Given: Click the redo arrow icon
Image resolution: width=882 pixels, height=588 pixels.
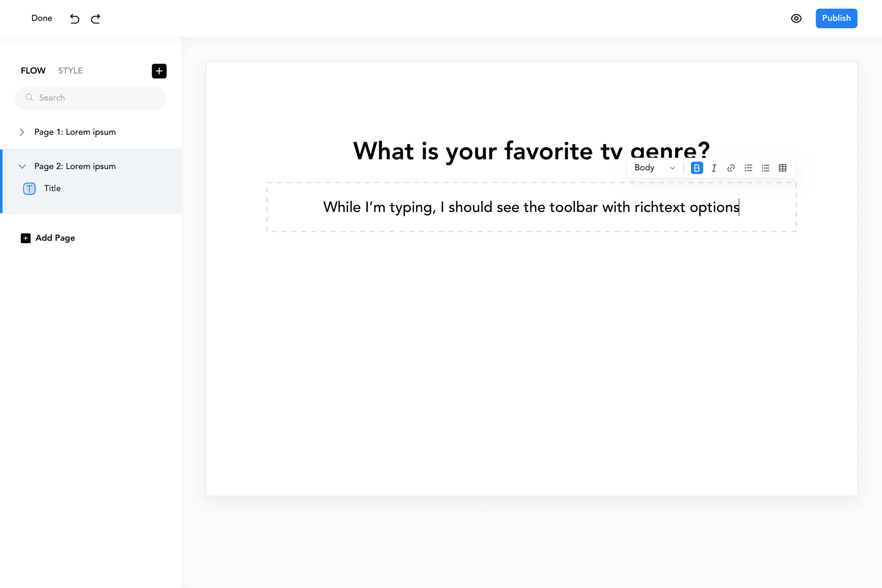Looking at the screenshot, I should pyautogui.click(x=96, y=18).
